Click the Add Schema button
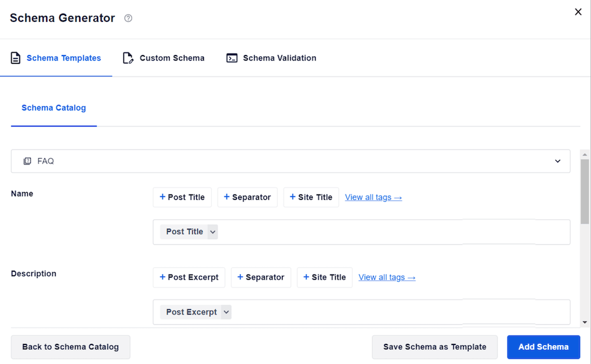591x364 pixels. pos(544,347)
